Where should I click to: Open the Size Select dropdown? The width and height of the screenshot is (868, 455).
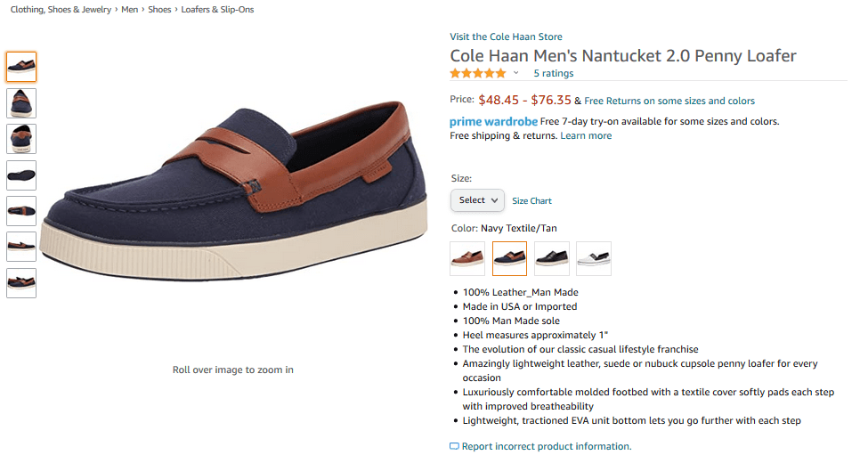coord(477,200)
